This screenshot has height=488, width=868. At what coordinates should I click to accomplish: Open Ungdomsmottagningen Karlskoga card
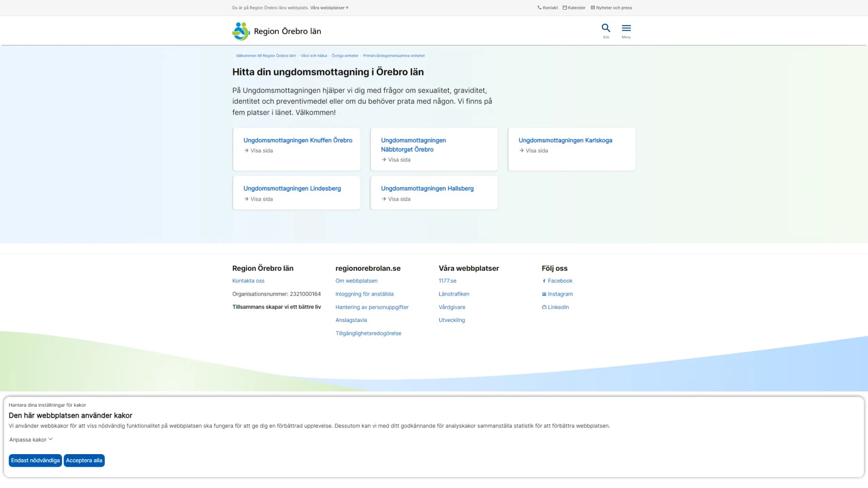tap(571, 149)
